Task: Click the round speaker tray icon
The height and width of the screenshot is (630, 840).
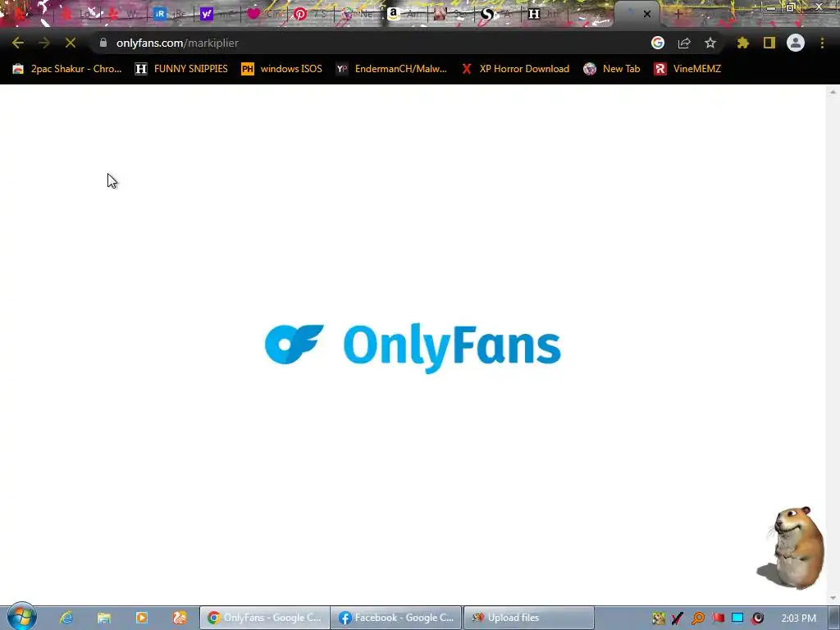Action: 757,618
